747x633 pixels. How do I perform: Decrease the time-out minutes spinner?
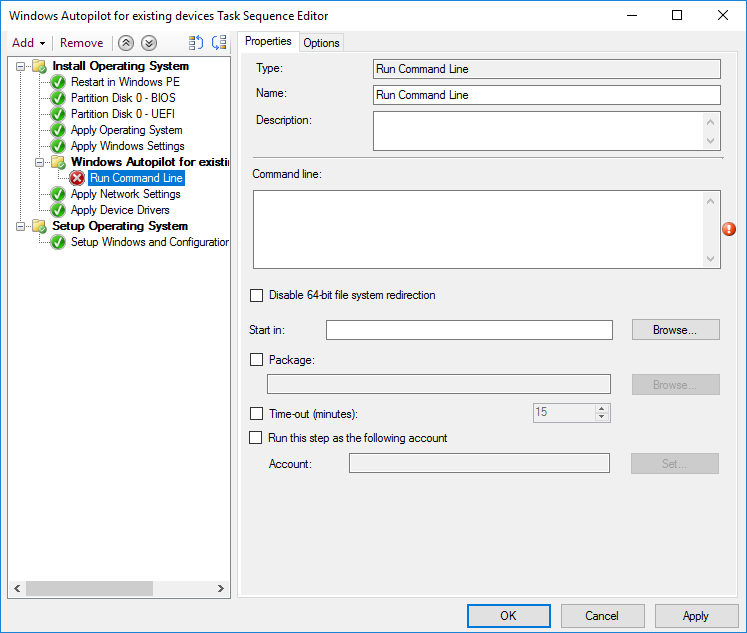pyautogui.click(x=602, y=417)
